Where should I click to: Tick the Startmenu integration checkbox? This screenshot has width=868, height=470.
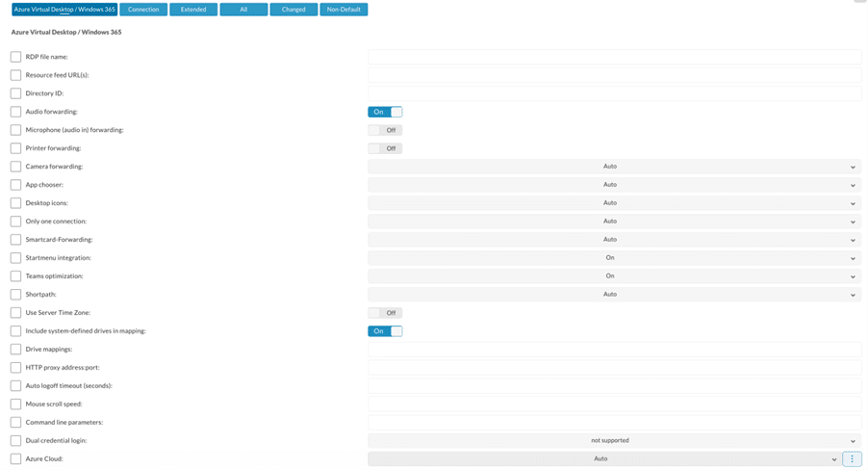click(x=15, y=258)
